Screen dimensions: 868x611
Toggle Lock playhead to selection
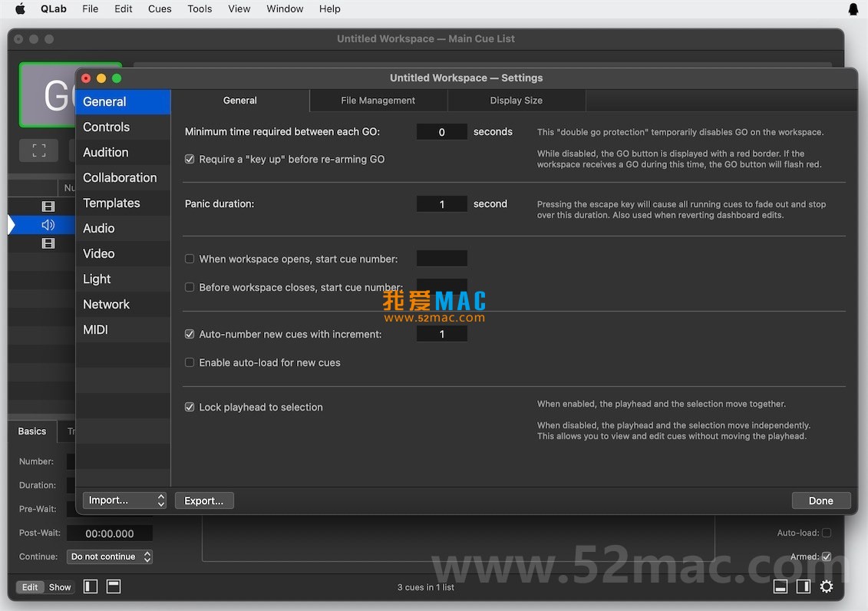[x=190, y=408]
